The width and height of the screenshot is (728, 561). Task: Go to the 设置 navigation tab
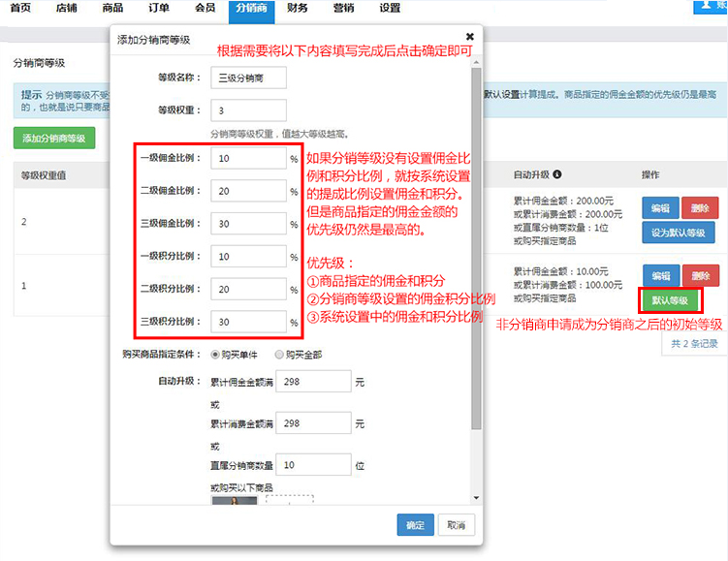390,8
